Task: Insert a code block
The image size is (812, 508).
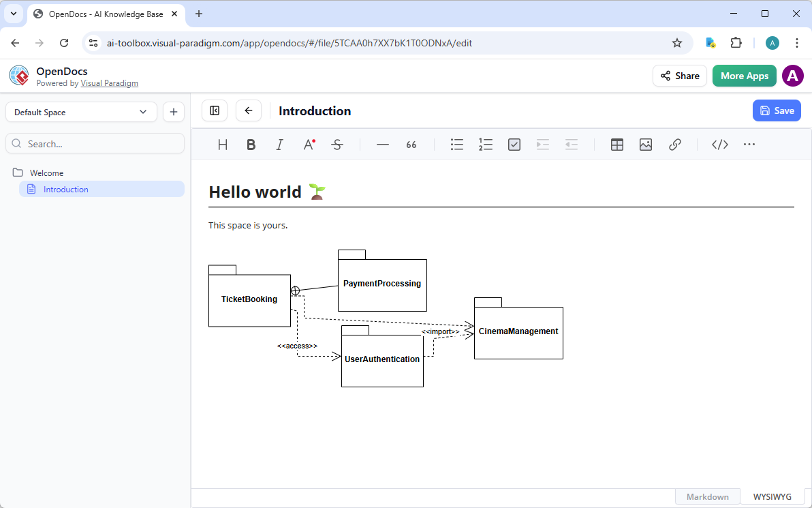Action: click(x=719, y=144)
